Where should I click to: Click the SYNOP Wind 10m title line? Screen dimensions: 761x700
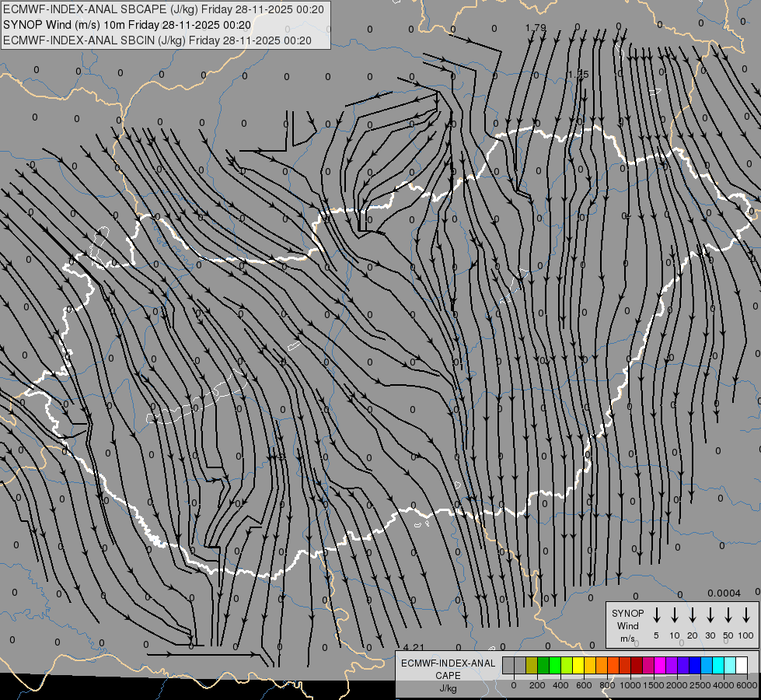pos(127,25)
